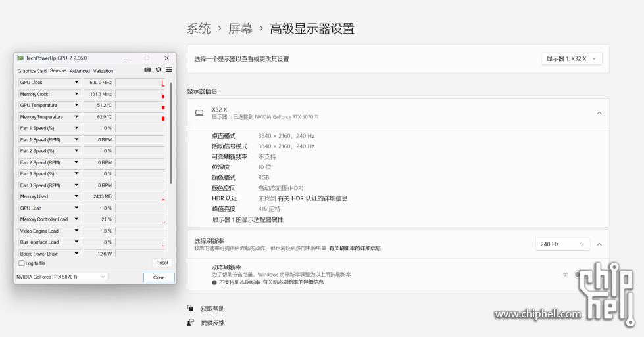Viewport: 644px width, 337px height.
Task: Click the Close button in GPU-Z
Action: pos(159,278)
